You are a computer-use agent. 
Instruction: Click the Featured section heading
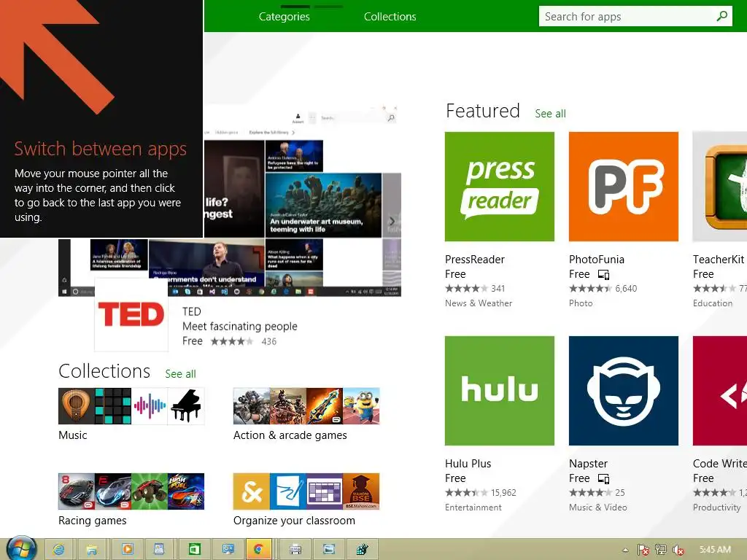(x=483, y=111)
